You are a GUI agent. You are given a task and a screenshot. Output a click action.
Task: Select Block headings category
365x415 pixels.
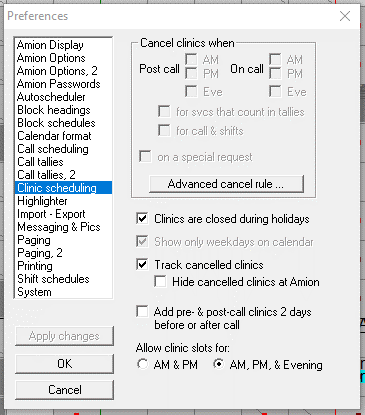coord(63,110)
